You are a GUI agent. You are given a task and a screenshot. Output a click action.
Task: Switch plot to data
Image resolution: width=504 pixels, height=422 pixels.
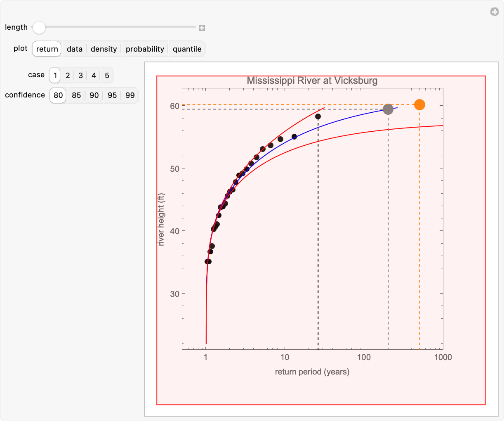coord(75,49)
